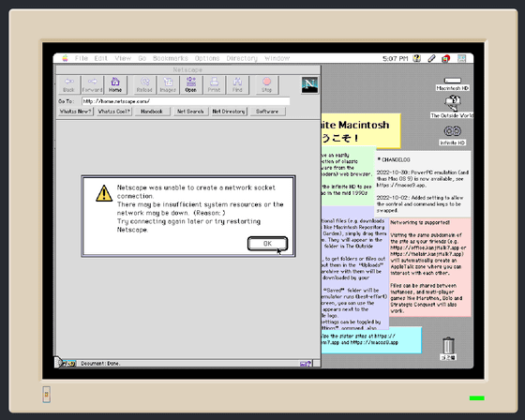Click the Go To URL field

(186, 101)
